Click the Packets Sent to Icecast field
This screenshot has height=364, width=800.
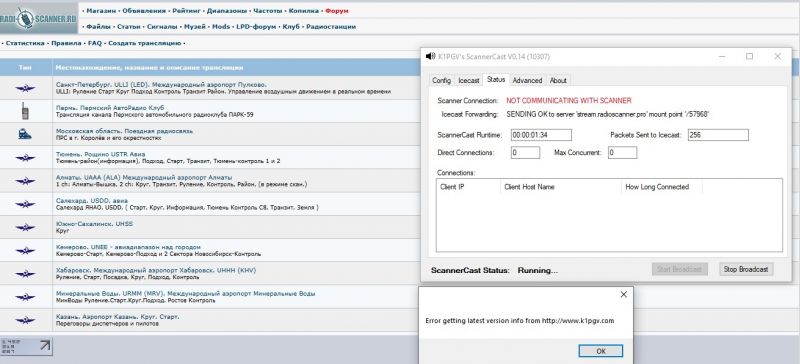click(x=718, y=135)
